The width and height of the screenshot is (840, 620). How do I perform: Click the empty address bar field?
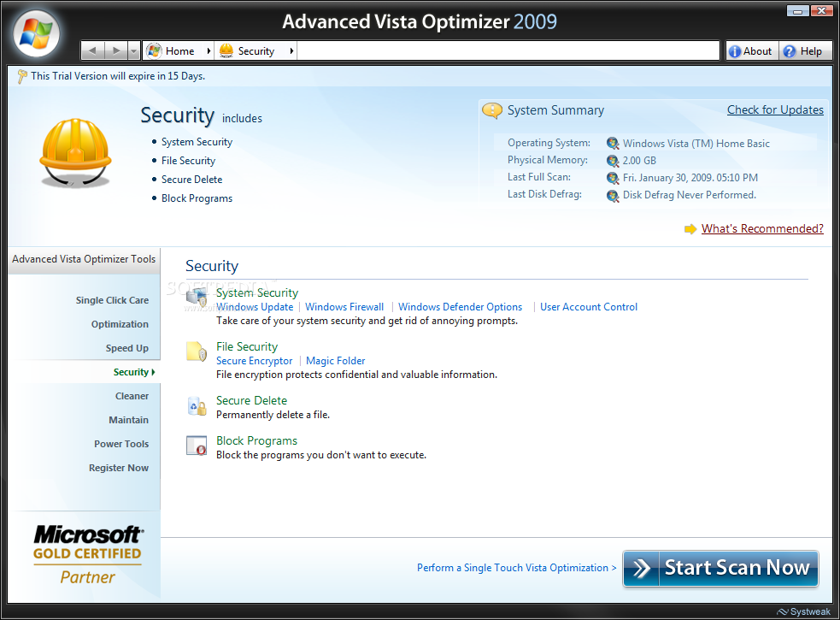click(508, 51)
